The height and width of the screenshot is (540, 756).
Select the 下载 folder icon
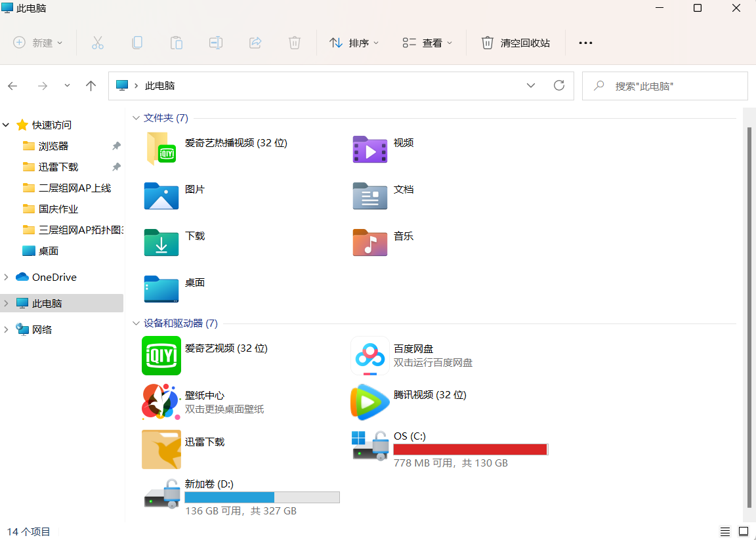point(161,243)
